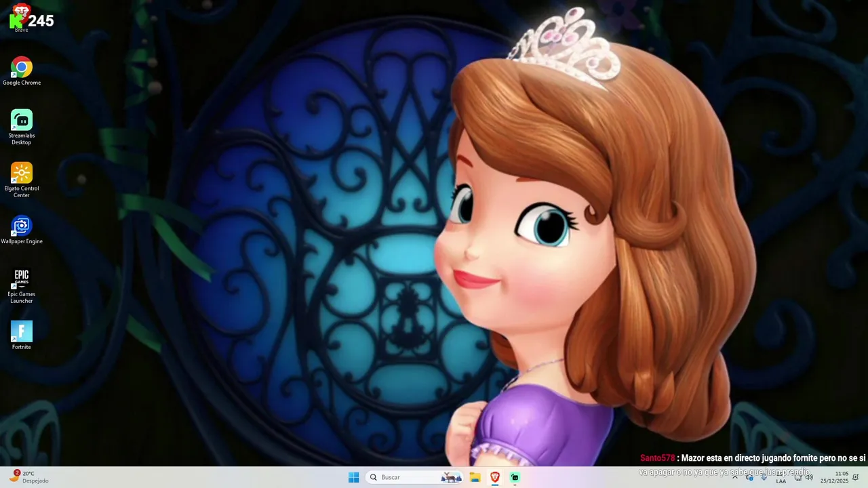The height and width of the screenshot is (488, 868).
Task: Open the Elgato Control Center shortcut
Action: pyautogui.click(x=21, y=180)
